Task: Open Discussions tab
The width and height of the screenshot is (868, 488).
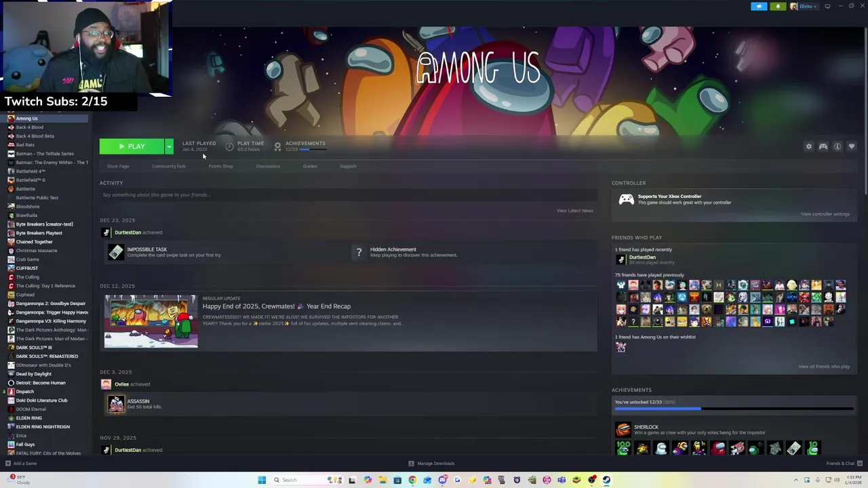Action: (268, 166)
